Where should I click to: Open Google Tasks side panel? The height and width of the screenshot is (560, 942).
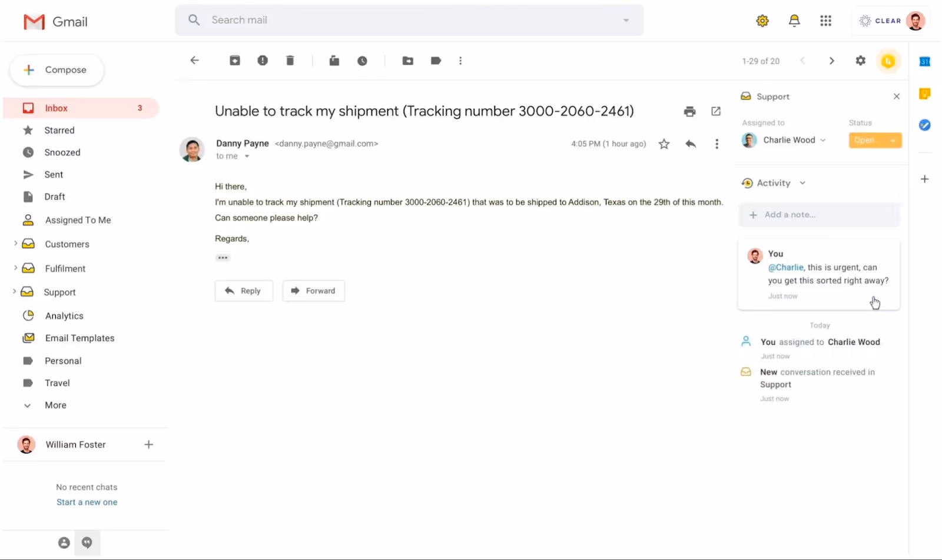pyautogui.click(x=925, y=125)
